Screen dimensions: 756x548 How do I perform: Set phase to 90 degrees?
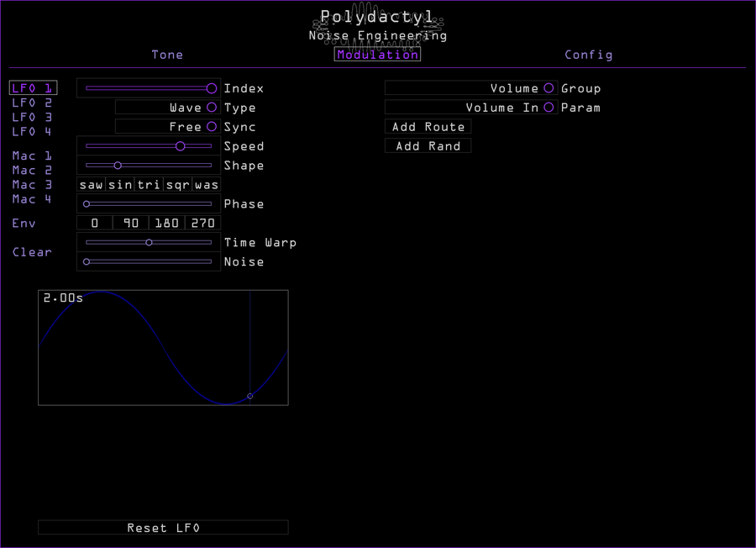click(130, 223)
